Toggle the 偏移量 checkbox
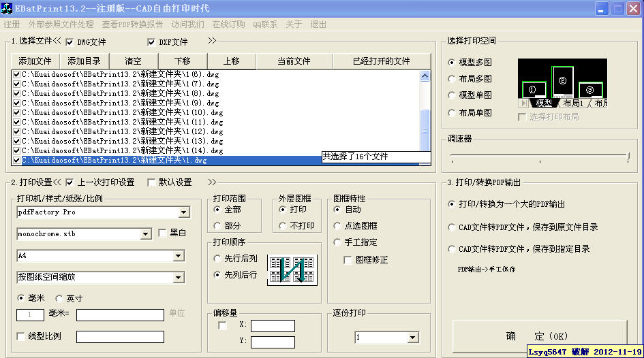The height and width of the screenshot is (358, 644). 222,325
